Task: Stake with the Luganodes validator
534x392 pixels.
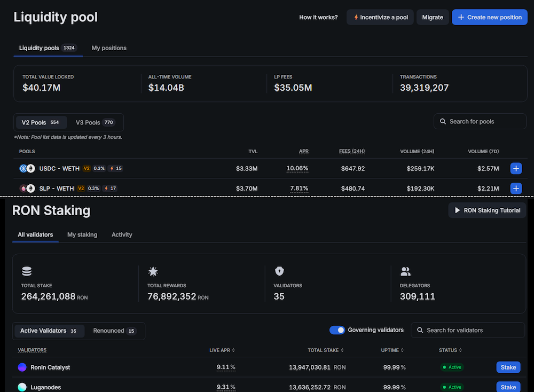Action: point(508,387)
